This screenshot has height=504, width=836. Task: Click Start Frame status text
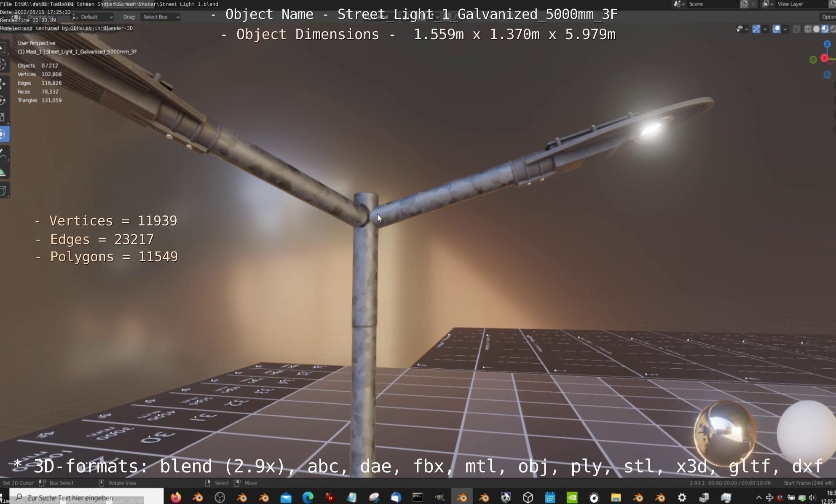809,483
